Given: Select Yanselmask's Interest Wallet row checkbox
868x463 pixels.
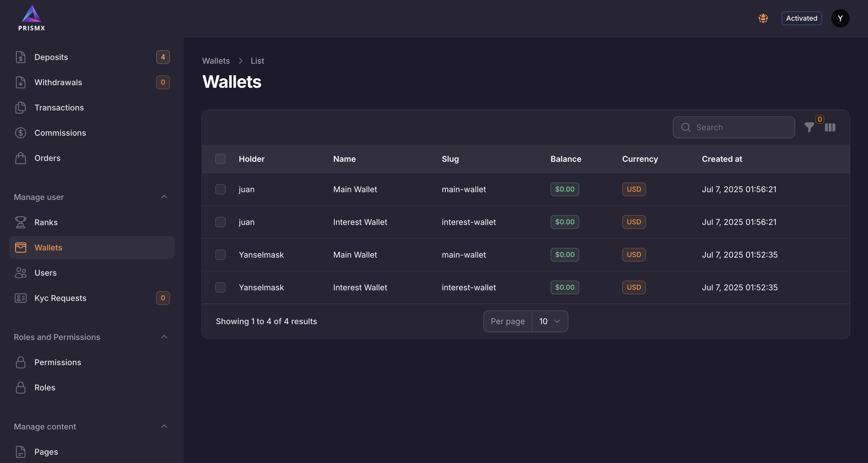Looking at the screenshot, I should [x=220, y=287].
